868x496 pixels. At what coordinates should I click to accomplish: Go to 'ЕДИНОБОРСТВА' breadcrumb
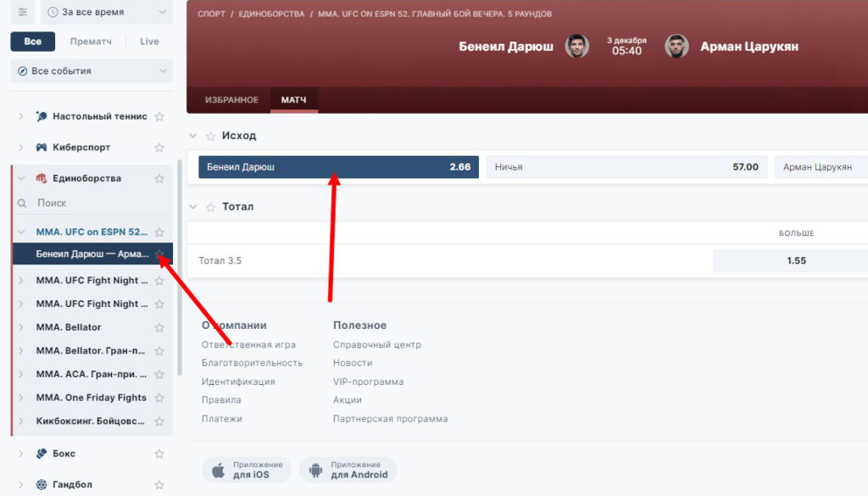[x=271, y=14]
